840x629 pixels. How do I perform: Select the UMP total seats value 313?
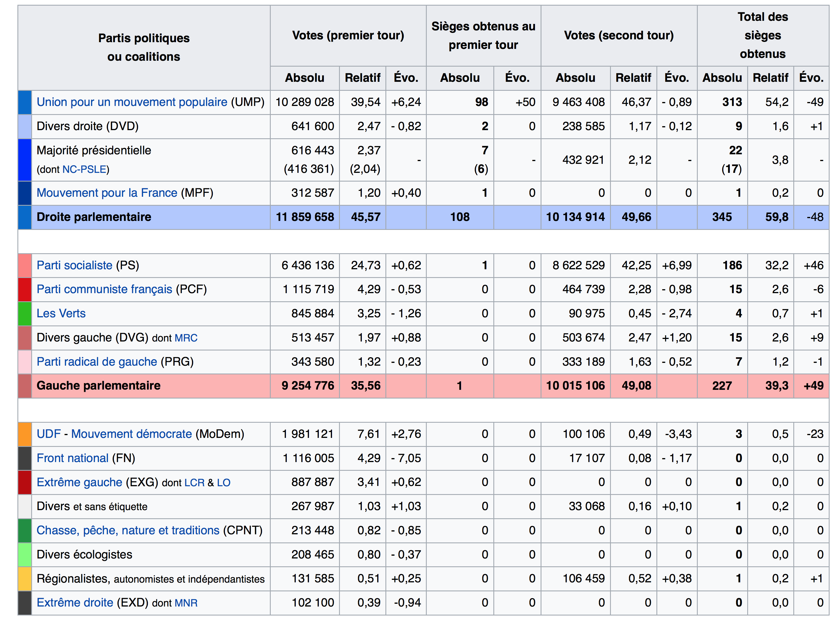732,102
